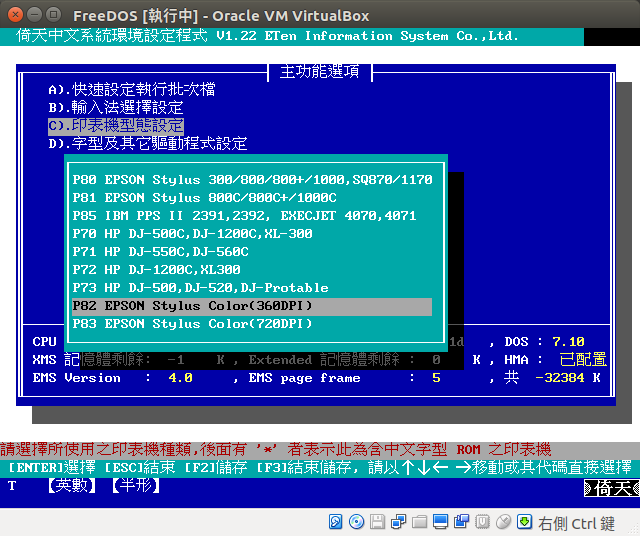This screenshot has width=640, height=536.
Task: Click the 【英數】 input mode indicator
Action: (x=72, y=485)
